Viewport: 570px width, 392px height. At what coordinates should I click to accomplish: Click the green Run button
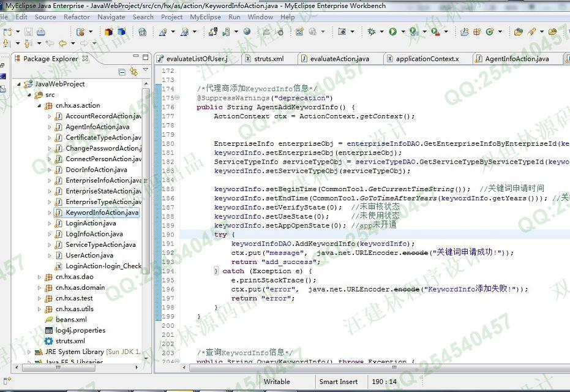(392, 32)
